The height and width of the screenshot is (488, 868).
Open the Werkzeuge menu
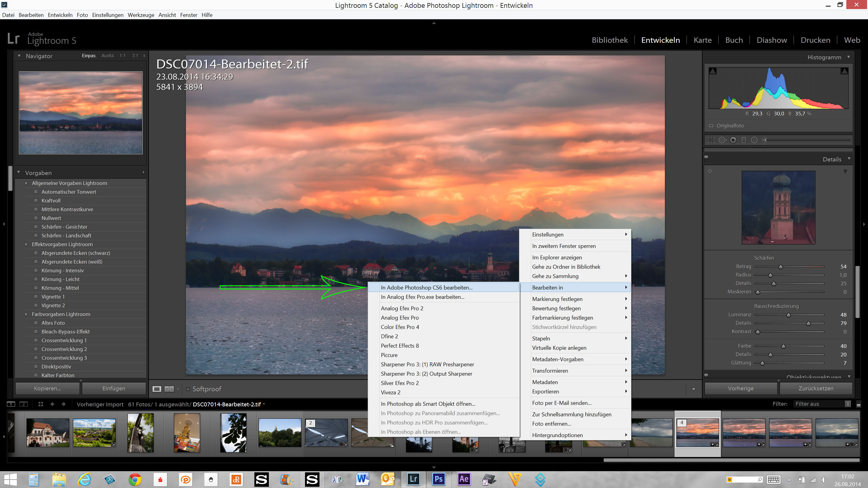coord(141,15)
